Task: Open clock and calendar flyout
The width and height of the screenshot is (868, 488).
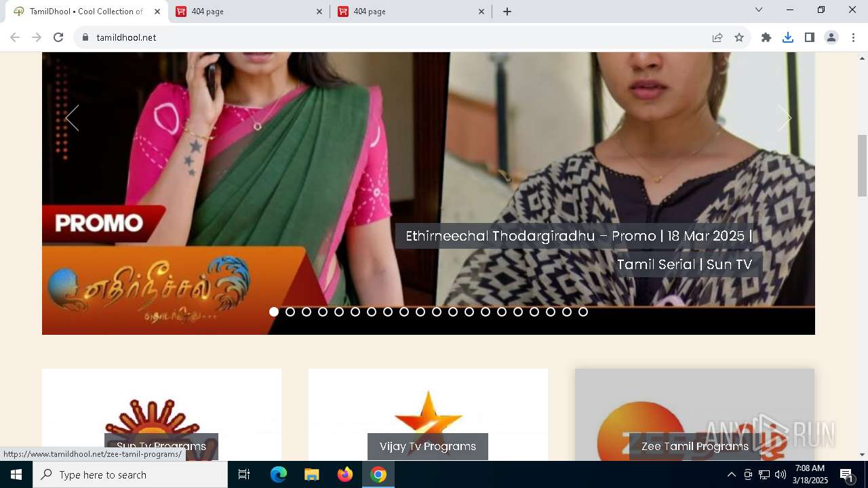Action: pyautogui.click(x=811, y=474)
